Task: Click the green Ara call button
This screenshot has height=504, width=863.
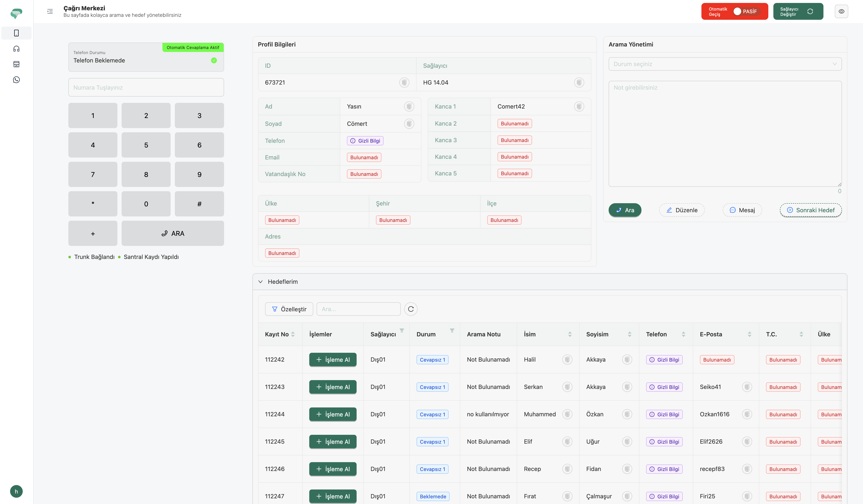Action: (625, 210)
